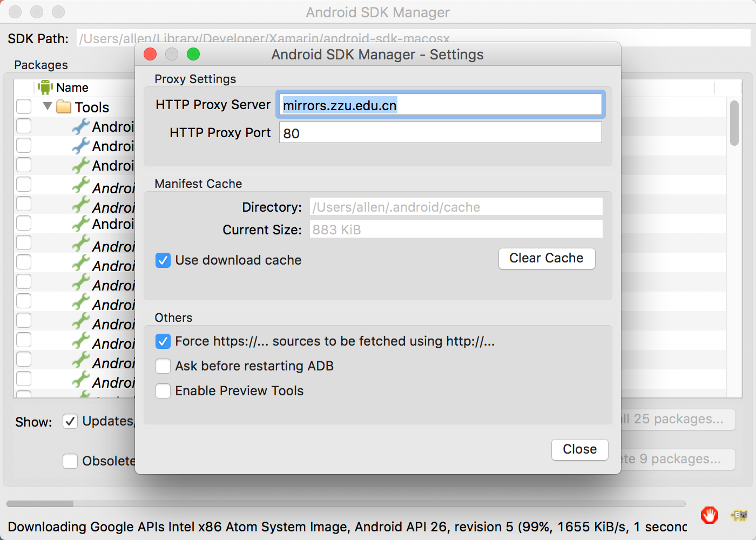Click the Current Size 883 KiB field
The height and width of the screenshot is (540, 756).
click(x=456, y=230)
